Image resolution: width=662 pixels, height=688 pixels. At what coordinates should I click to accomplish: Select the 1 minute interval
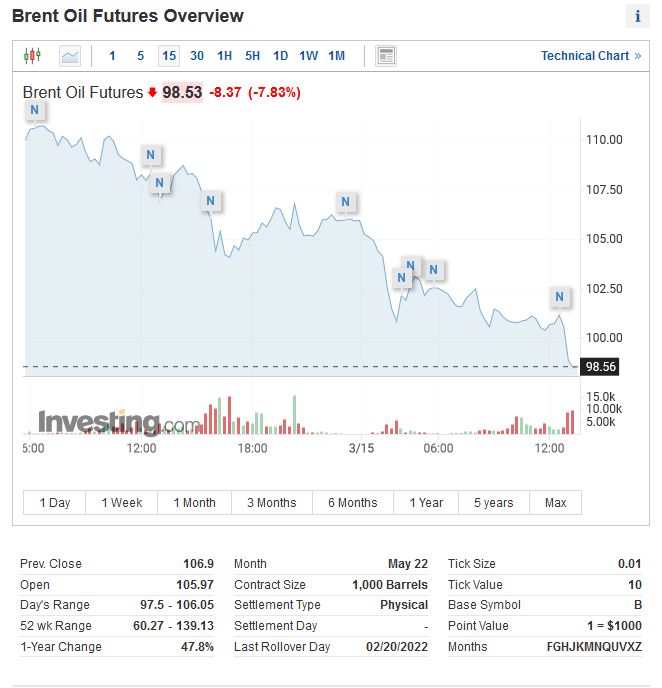[x=112, y=56]
